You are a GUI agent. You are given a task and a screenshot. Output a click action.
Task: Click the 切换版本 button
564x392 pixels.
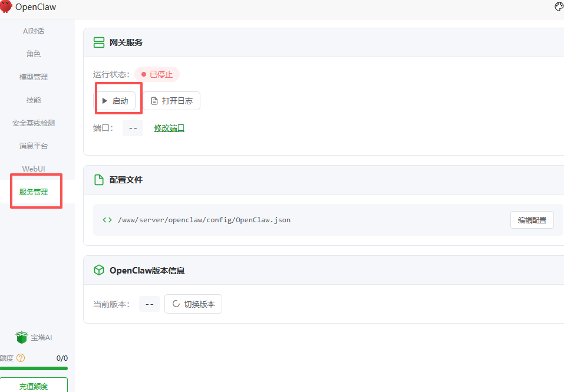193,304
